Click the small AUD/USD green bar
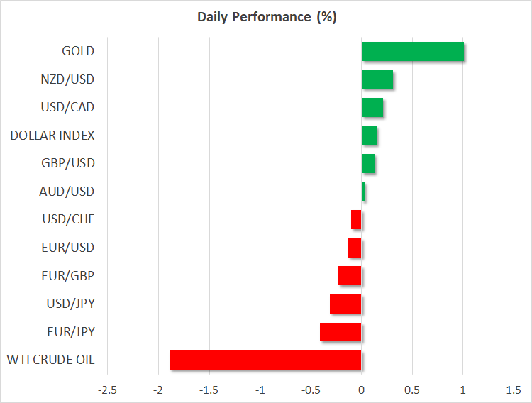Image resolution: width=532 pixels, height=403 pixels. [363, 192]
